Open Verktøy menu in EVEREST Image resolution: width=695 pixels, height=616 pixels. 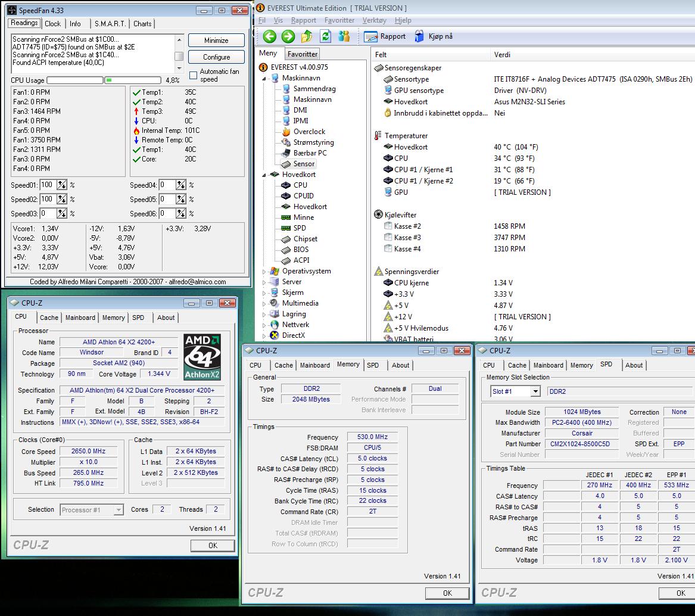pos(375,20)
